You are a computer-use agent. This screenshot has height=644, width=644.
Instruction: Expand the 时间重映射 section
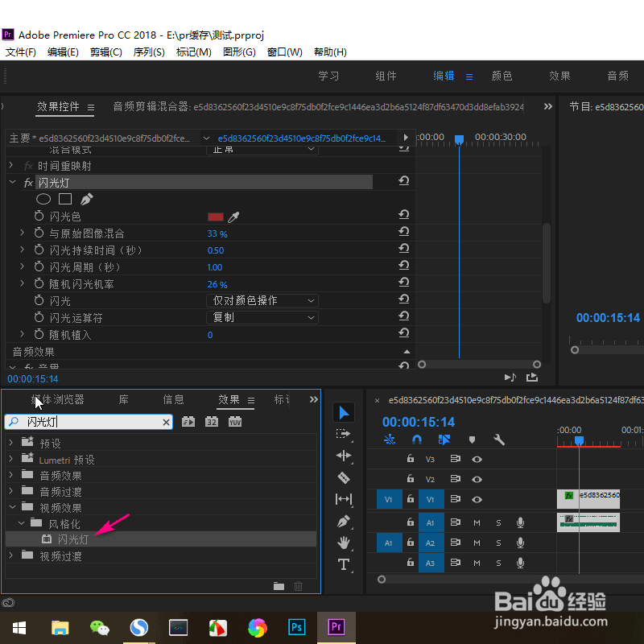(11, 165)
